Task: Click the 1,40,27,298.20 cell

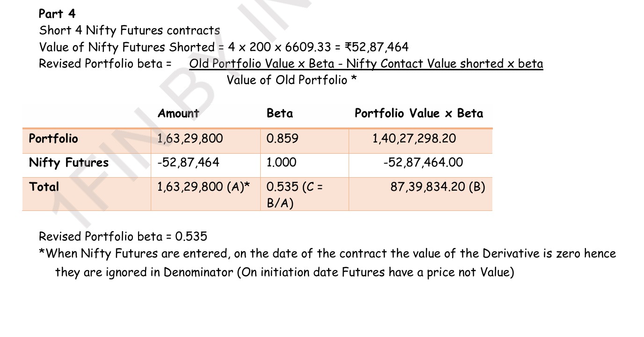Action: 414,139
